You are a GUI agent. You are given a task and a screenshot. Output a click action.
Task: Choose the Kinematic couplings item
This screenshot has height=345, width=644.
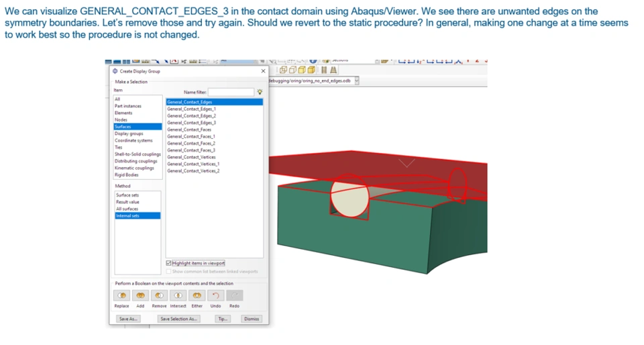[138, 168]
